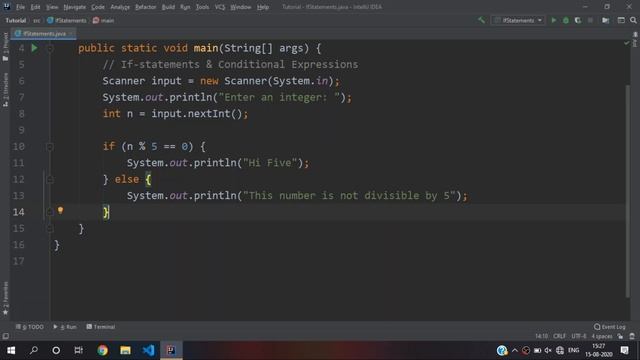Open the Build menu
The height and width of the screenshot is (360, 640).
[168, 7]
